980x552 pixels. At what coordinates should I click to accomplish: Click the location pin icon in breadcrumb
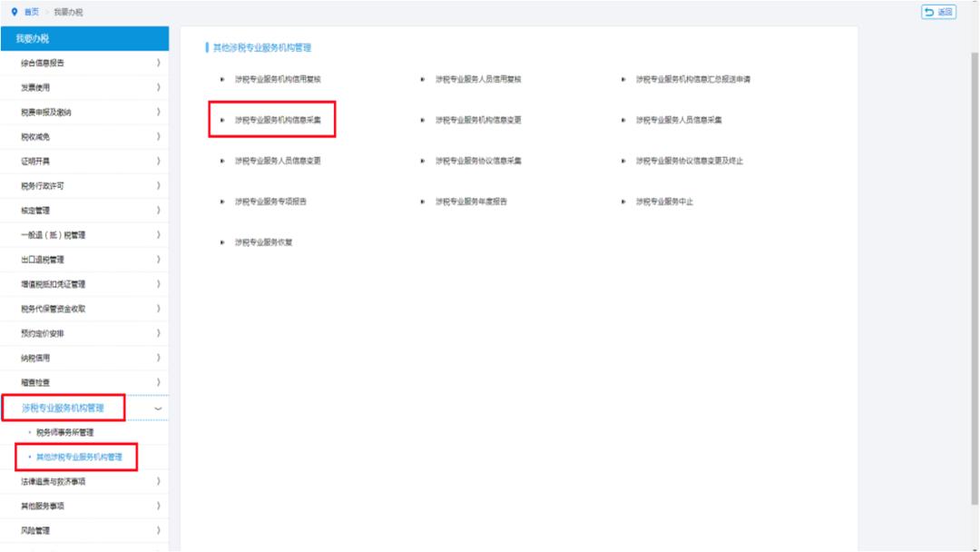point(15,12)
